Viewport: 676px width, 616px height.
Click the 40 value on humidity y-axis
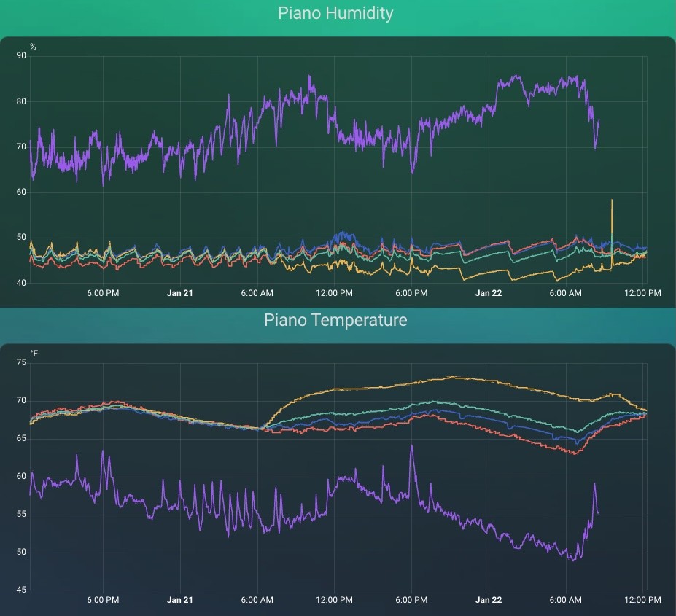[x=21, y=283]
